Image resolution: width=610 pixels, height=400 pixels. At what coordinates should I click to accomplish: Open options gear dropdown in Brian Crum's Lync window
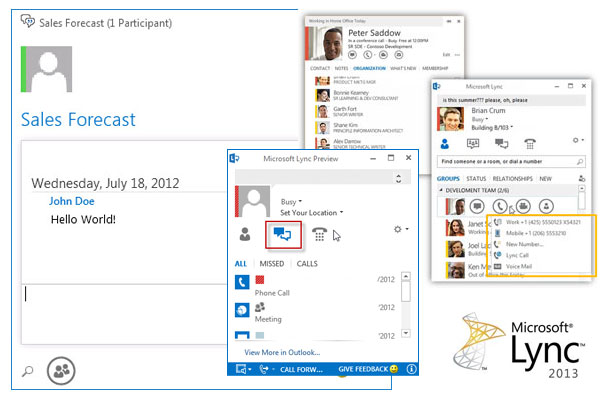click(x=578, y=140)
